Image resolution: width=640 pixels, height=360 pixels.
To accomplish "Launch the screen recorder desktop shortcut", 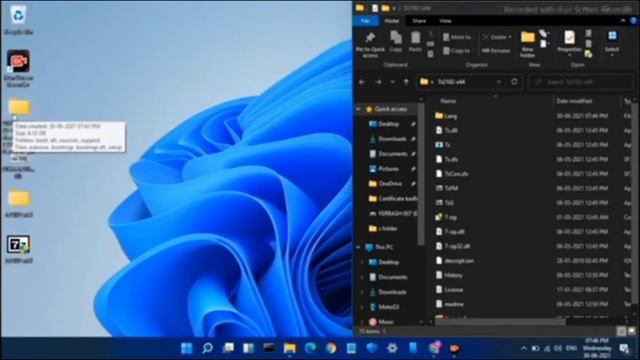I will point(18,68).
